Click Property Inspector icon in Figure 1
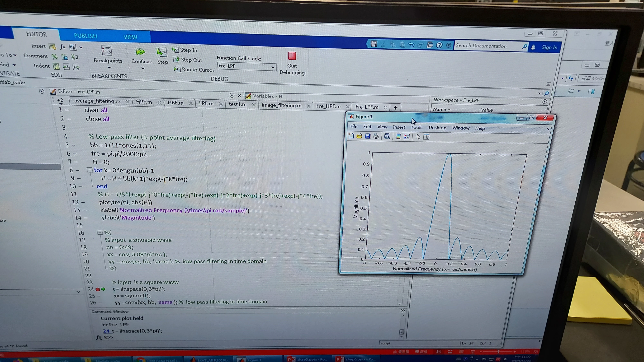 coord(426,137)
